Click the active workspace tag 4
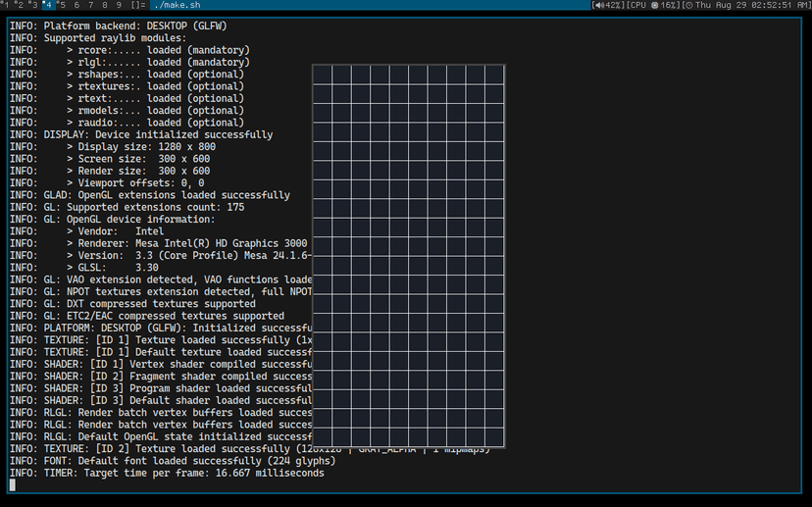812x507 pixels. coord(48,5)
